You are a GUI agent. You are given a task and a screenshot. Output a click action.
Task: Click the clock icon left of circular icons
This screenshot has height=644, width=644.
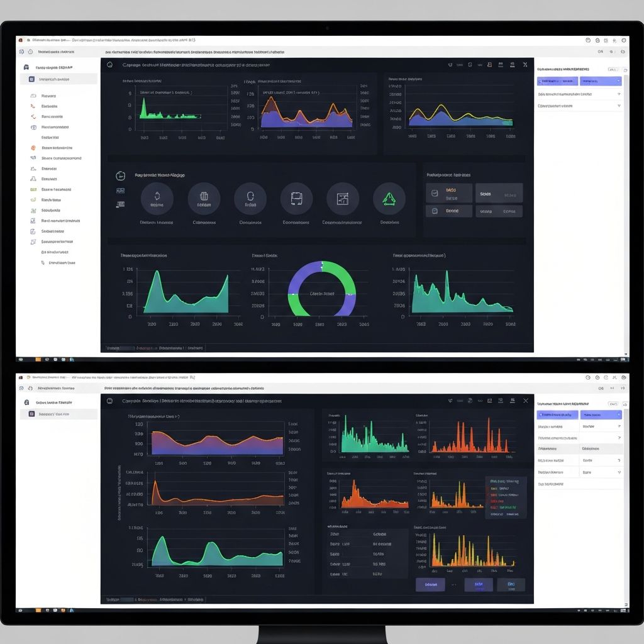(x=121, y=176)
